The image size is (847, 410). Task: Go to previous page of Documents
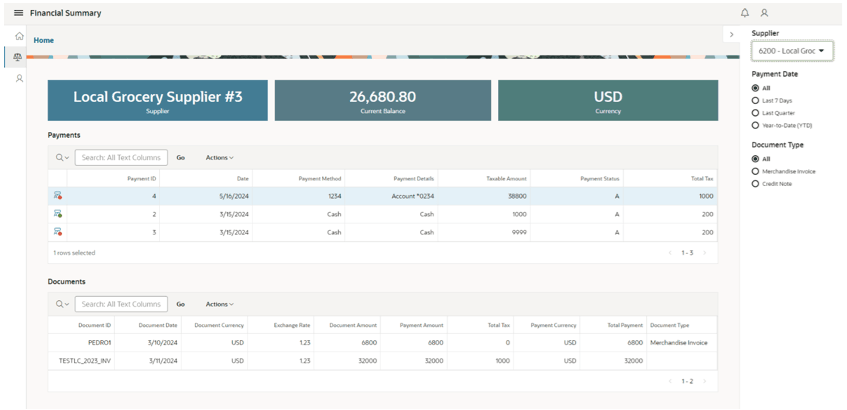click(x=670, y=381)
